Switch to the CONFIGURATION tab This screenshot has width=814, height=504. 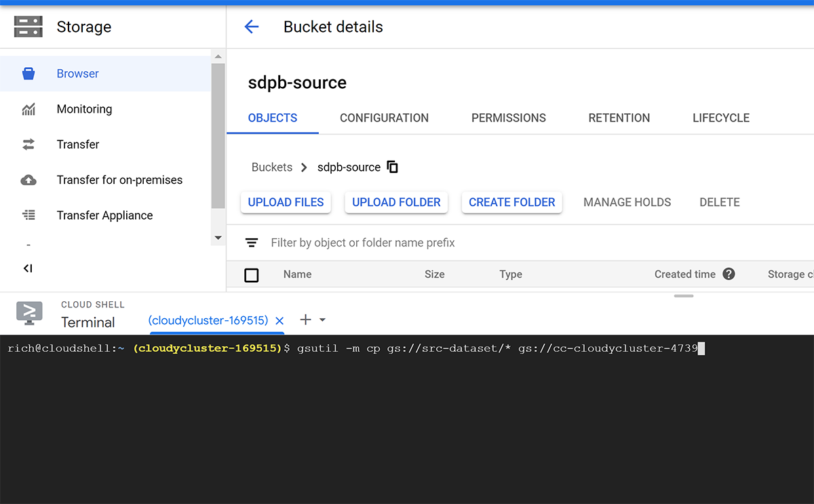coord(384,118)
